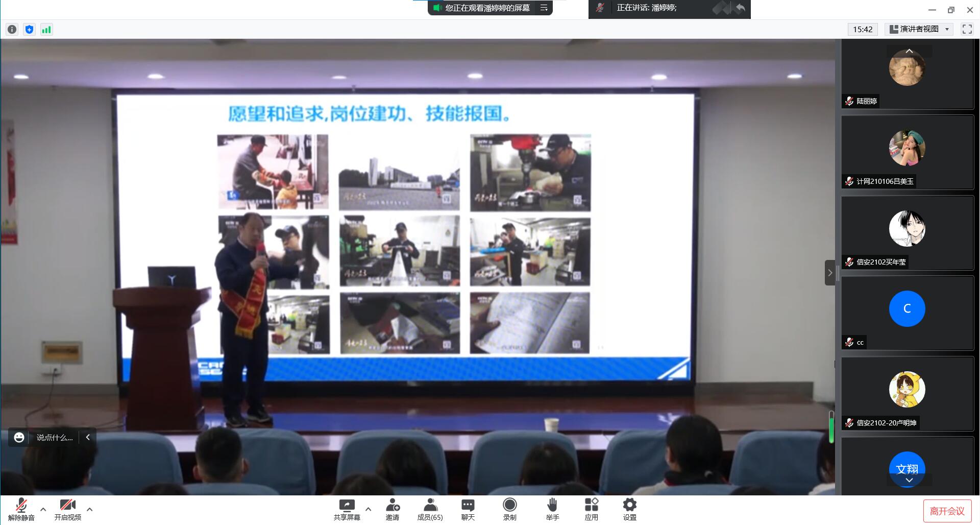This screenshot has width=980, height=525.
Task: Start Recording (录制) the meeting
Action: point(509,509)
